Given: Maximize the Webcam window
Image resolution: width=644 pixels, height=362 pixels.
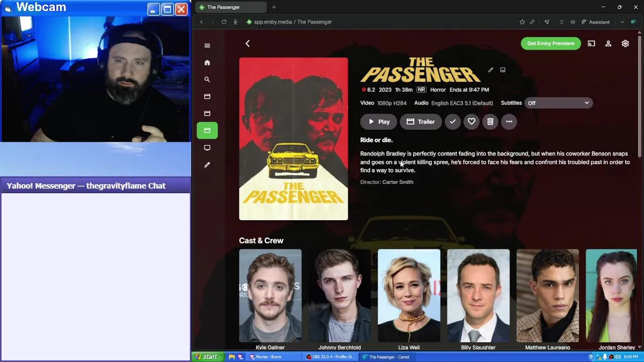Looking at the screenshot, I should [x=168, y=9].
